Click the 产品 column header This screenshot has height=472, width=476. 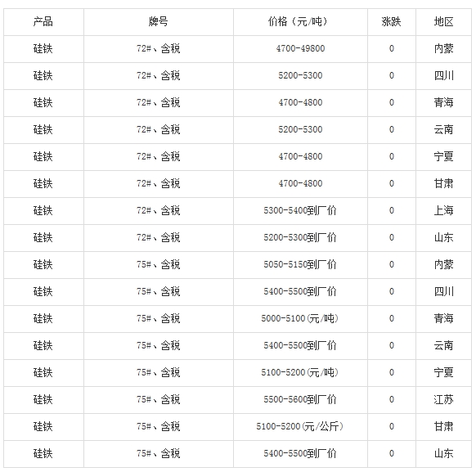pyautogui.click(x=43, y=22)
